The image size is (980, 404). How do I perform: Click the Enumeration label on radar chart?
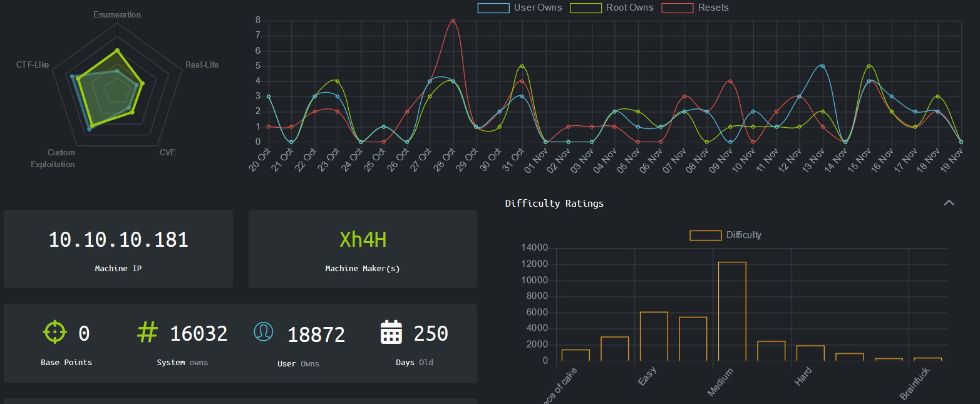pos(117,14)
